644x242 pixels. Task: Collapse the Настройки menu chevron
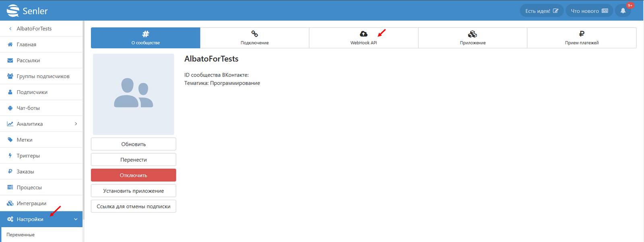pyautogui.click(x=76, y=219)
